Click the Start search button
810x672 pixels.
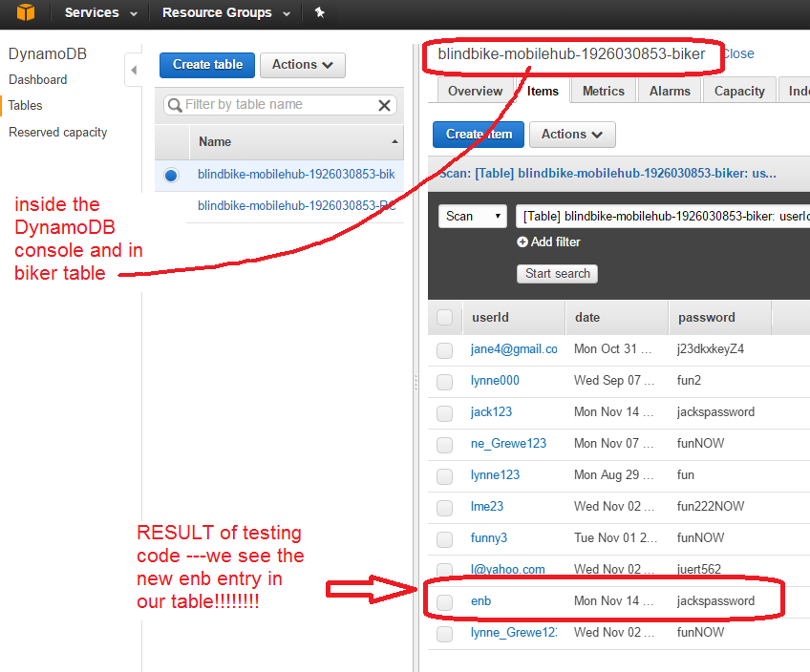coord(558,274)
